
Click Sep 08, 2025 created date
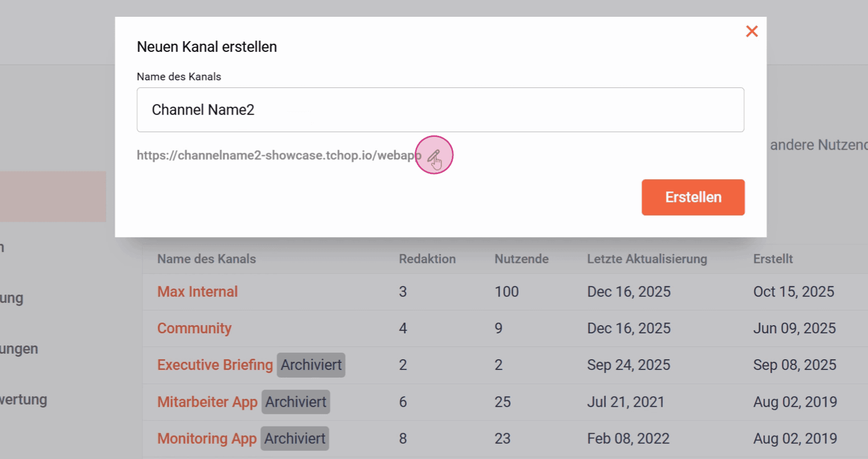(x=795, y=365)
